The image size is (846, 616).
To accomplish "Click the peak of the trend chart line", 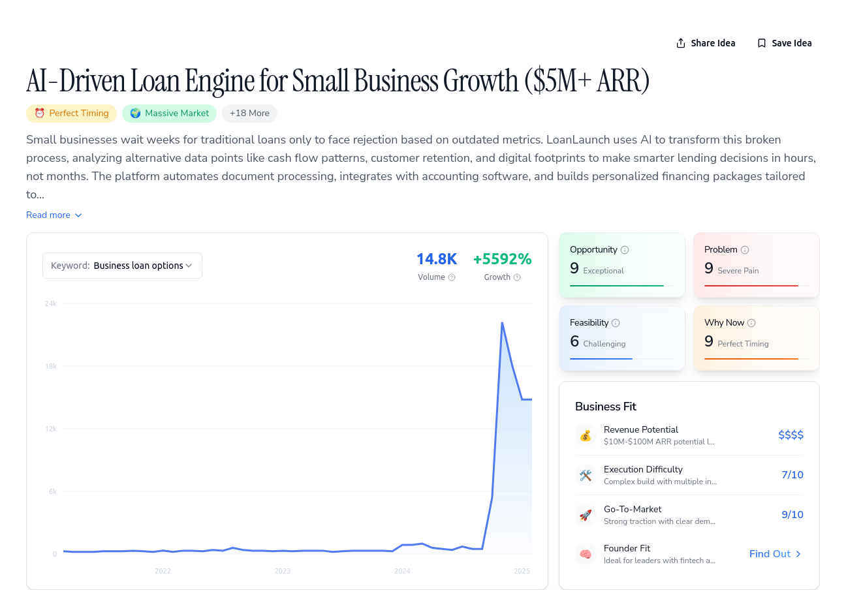I will tap(502, 323).
